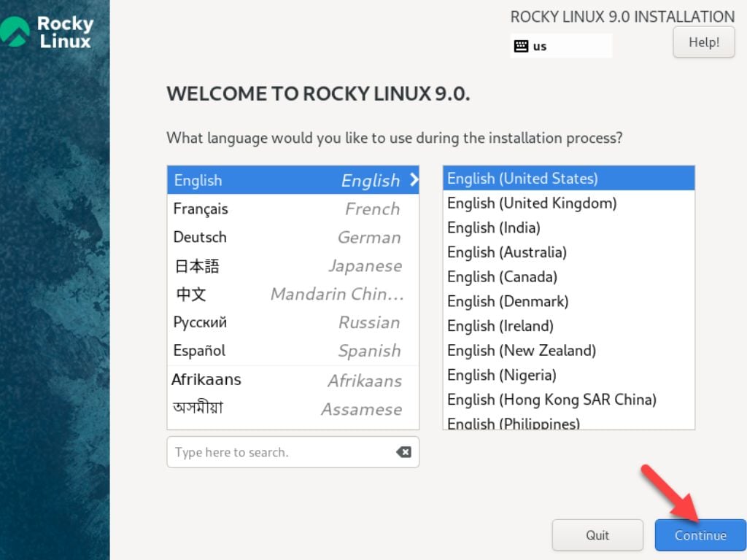Select Français from the language list
The height and width of the screenshot is (560, 747).
coord(293,209)
